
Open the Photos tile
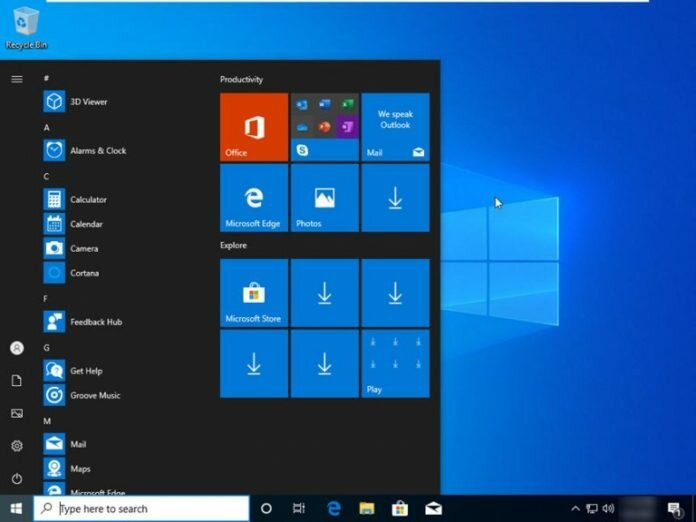(324, 198)
